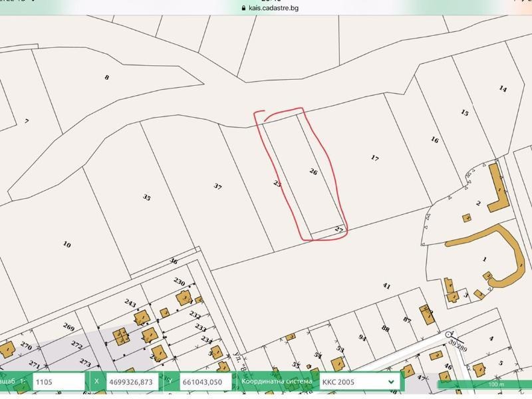532x399 pixels.
Task: Select parcel 41 below the red outline
Action: pyautogui.click(x=386, y=285)
